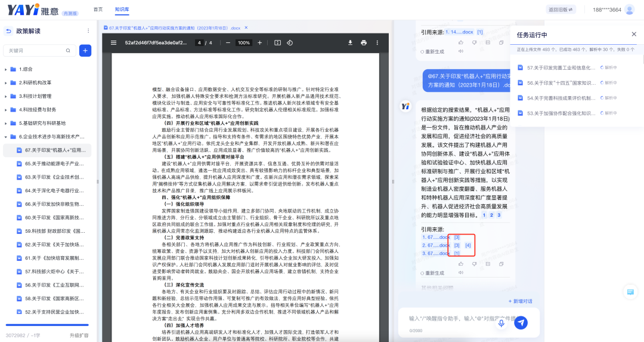Open the PDF viewer more-actions menu
The image size is (644, 342).
(x=377, y=43)
